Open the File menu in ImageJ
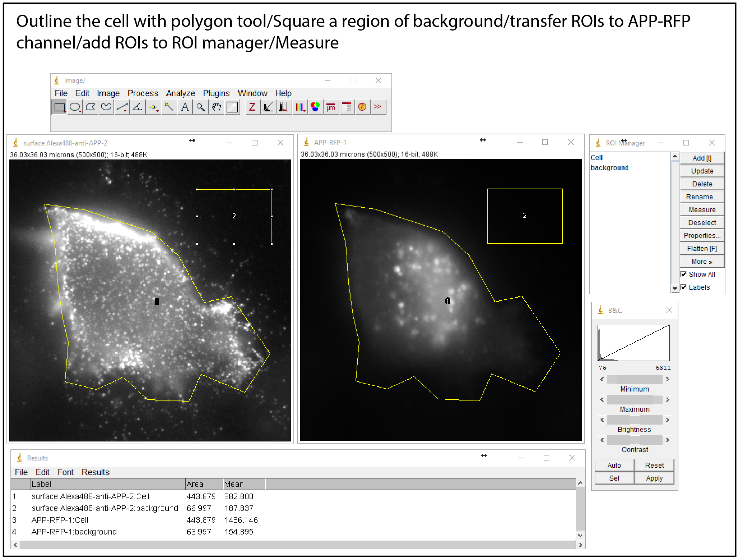Screen dimensions: 738x560 pyautogui.click(x=61, y=93)
